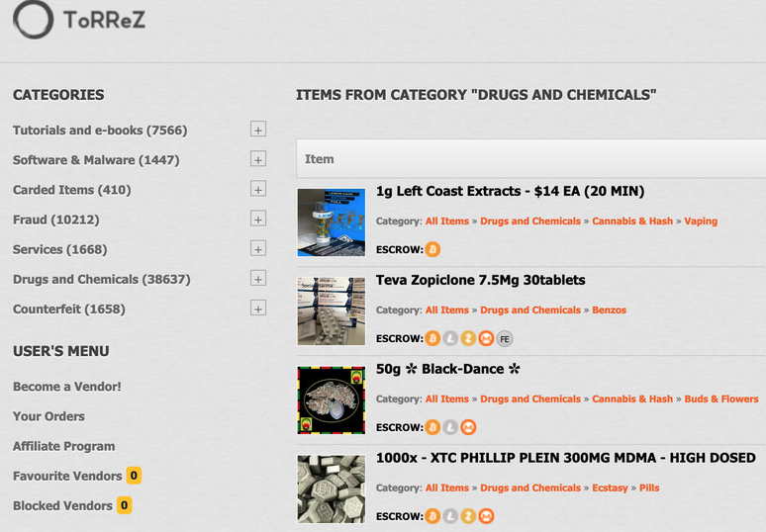This screenshot has height=532, width=766.
Task: Expand the Counterfeit category
Action: [258, 309]
